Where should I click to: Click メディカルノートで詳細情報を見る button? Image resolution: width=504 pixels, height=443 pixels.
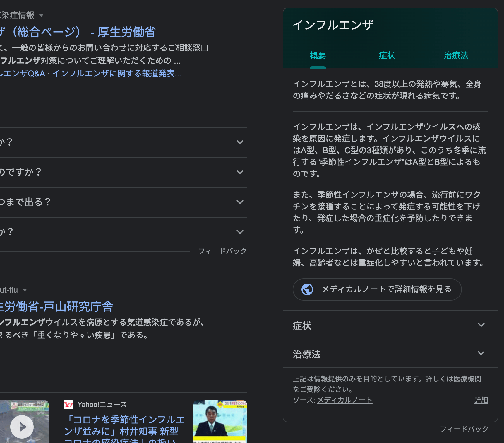click(377, 289)
